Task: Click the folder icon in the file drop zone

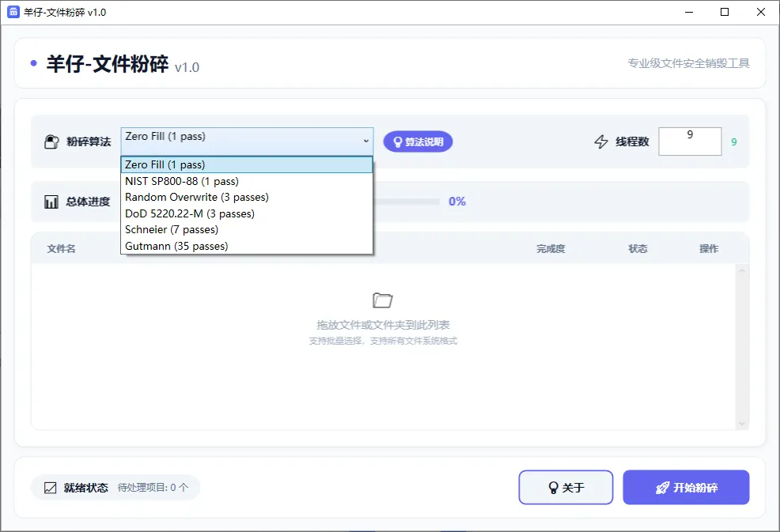Action: [x=383, y=300]
